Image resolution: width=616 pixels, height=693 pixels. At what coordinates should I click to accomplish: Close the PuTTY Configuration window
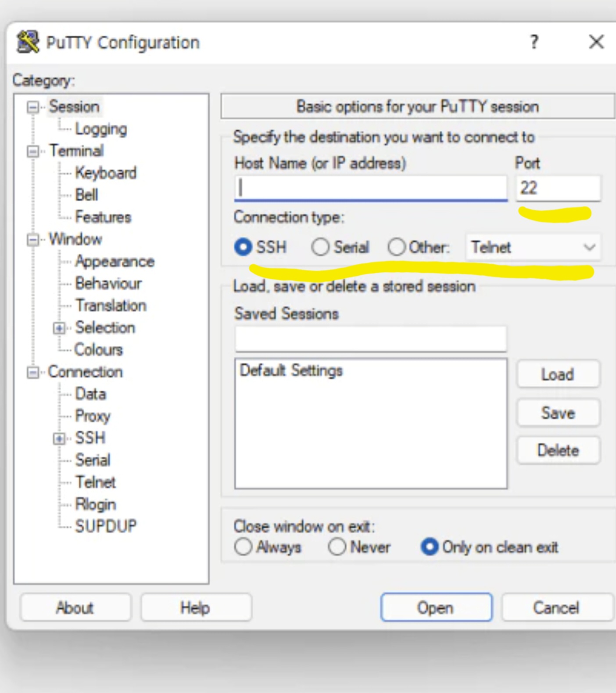[x=596, y=42]
